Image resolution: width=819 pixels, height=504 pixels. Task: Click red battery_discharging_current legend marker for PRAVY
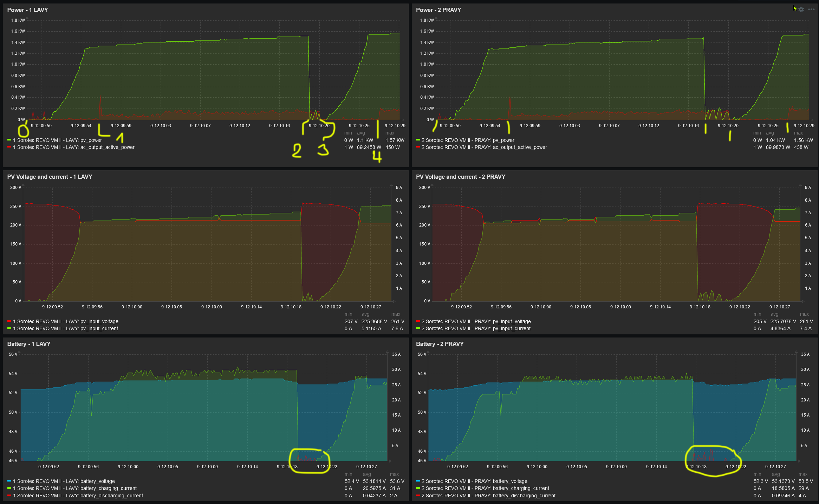pos(418,496)
